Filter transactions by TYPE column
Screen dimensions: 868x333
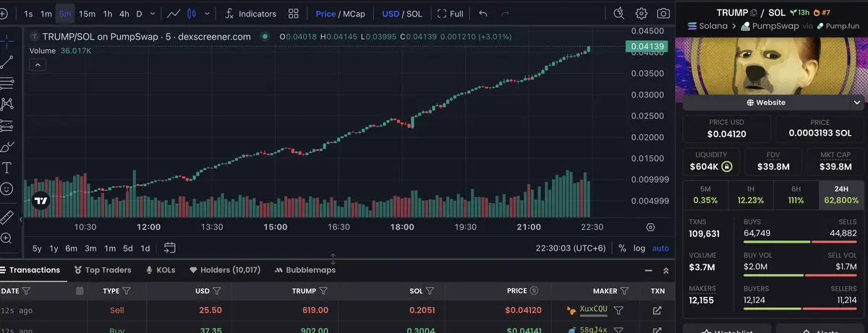(x=127, y=291)
